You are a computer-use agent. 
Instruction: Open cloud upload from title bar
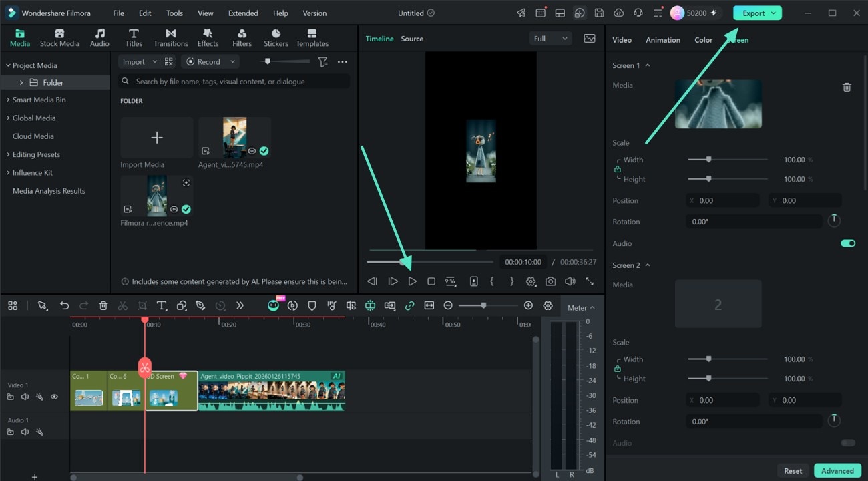618,13
